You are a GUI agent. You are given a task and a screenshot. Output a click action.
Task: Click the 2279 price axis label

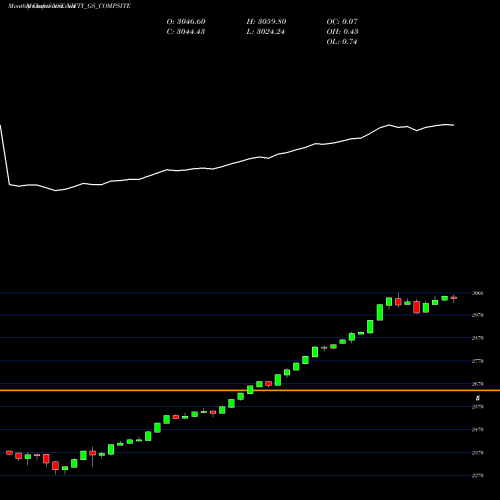478,476
